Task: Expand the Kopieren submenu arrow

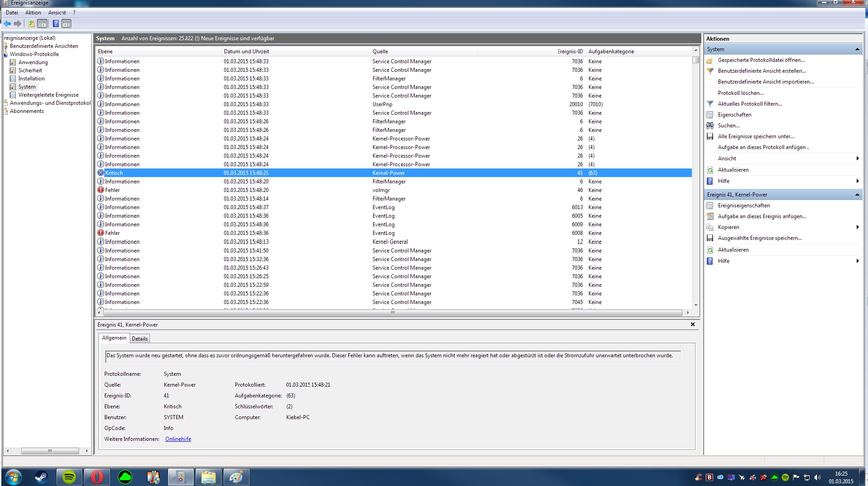Action: [x=857, y=227]
